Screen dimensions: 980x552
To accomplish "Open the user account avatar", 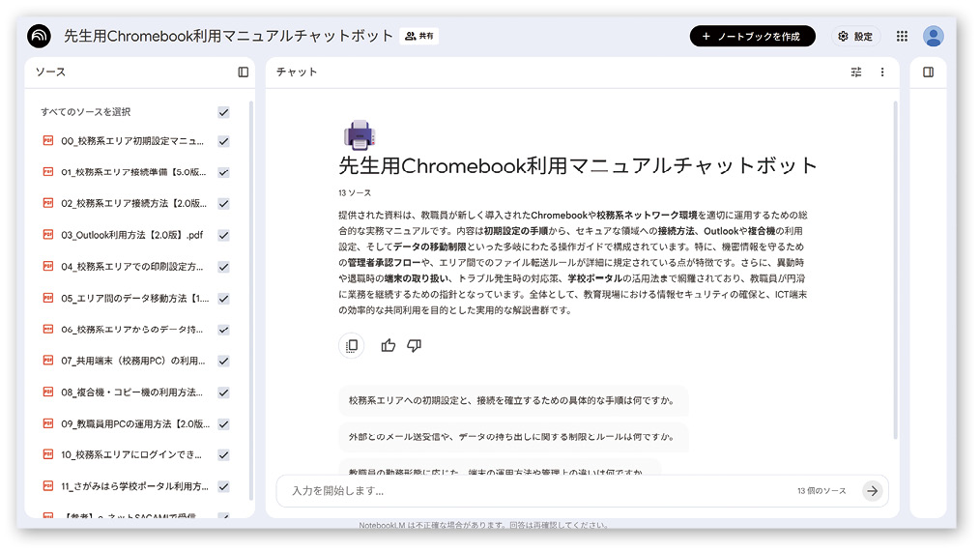I will (x=933, y=37).
